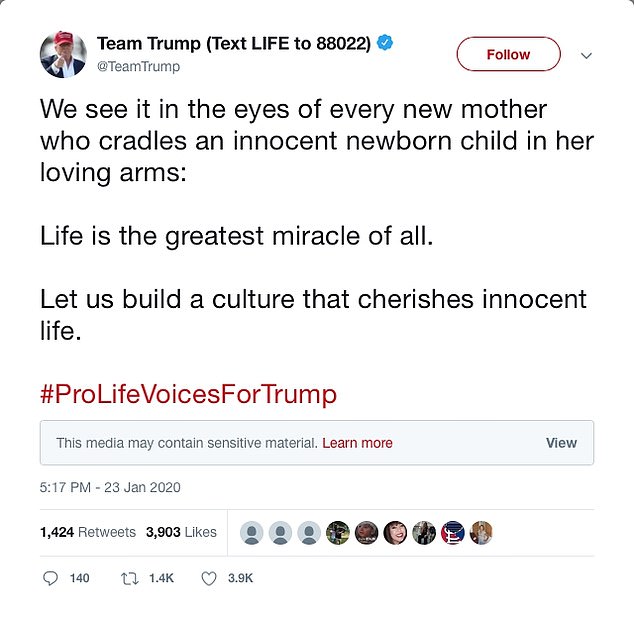Follow the Team Trump account
This screenshot has height=618, width=634.
click(508, 55)
